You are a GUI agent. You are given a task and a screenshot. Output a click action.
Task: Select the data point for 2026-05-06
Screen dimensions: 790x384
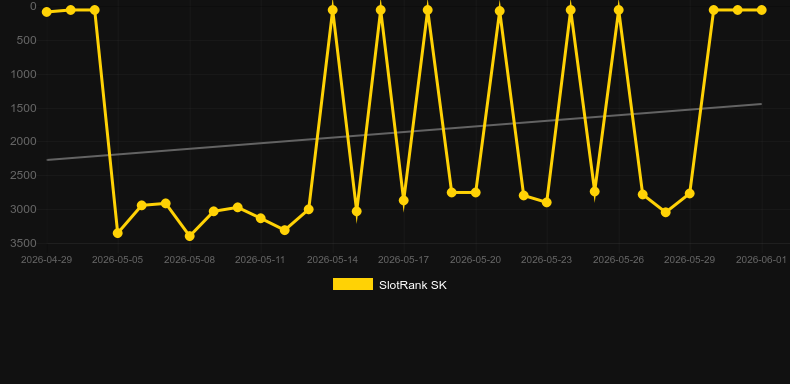tap(142, 205)
